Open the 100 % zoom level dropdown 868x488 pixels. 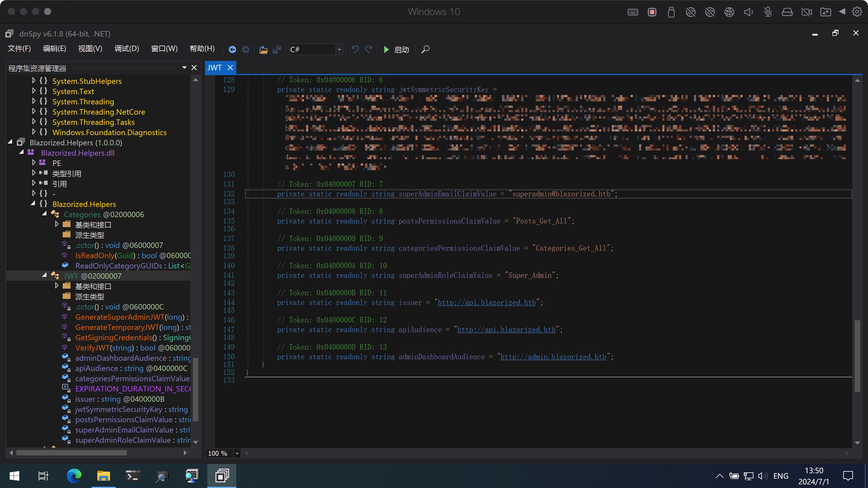point(237,453)
